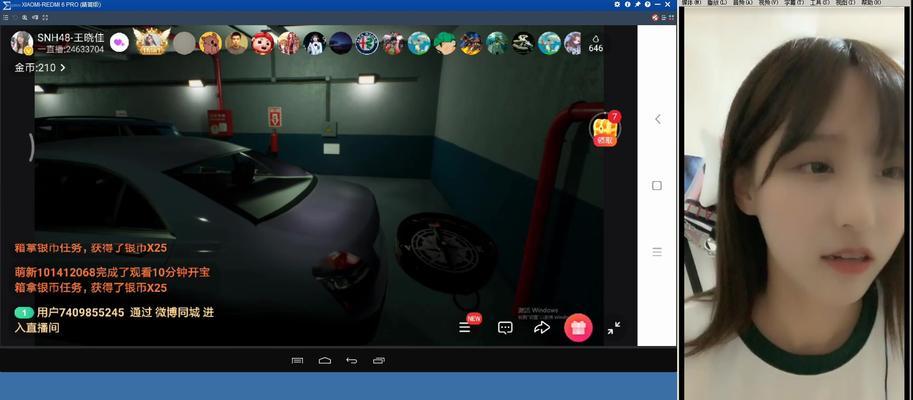Tap username 用户7409855245 in chat

(x=80, y=313)
